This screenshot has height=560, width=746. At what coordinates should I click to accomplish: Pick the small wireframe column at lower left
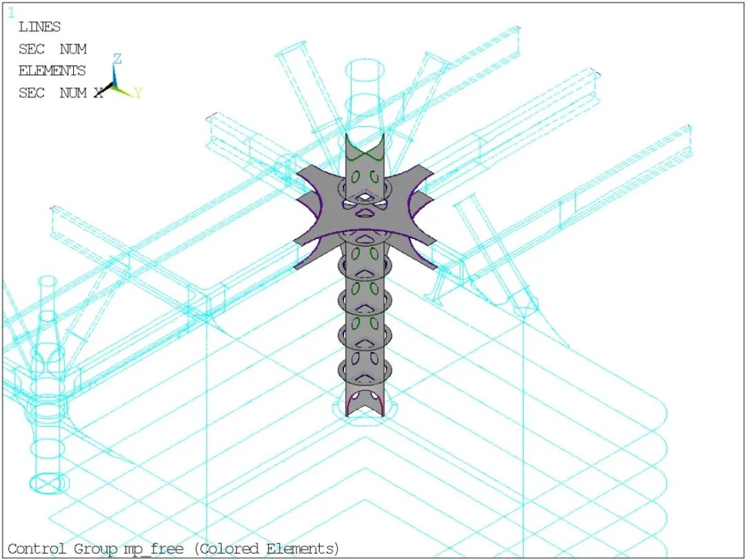pos(47,387)
